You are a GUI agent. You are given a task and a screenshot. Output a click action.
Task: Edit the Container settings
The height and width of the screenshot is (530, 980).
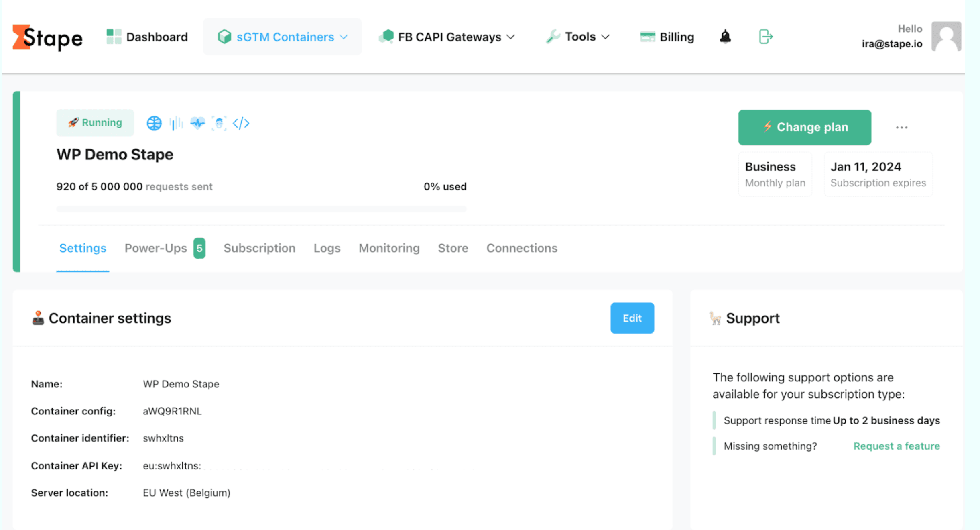[x=632, y=318]
